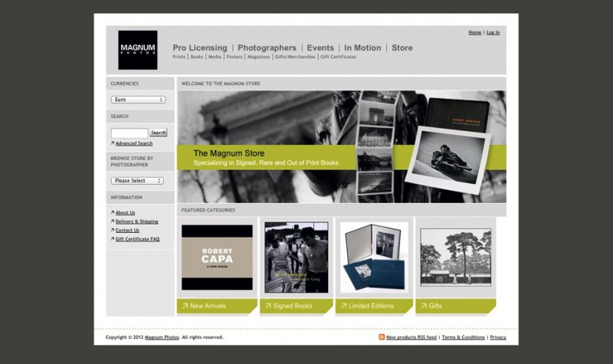613x364 pixels.
Task: Go to the Pro Licensing section
Action: pyautogui.click(x=199, y=48)
